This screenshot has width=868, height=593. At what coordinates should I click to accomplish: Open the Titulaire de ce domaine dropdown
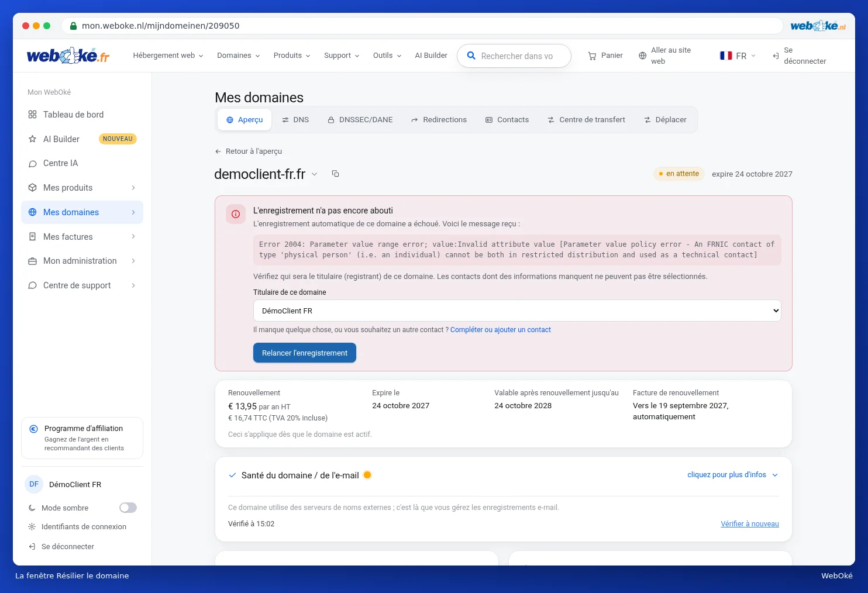point(517,311)
